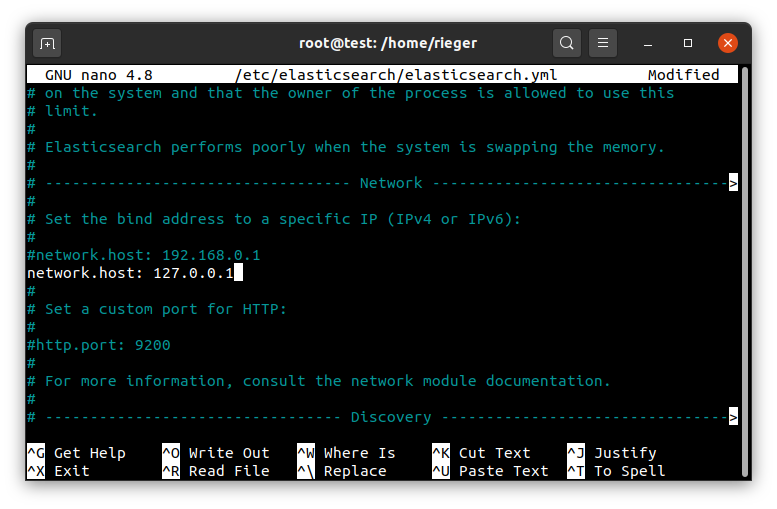777x509 pixels.
Task: Click the file path /etc/elasticsearch/elasticsearch.yml in header
Action: (396, 75)
